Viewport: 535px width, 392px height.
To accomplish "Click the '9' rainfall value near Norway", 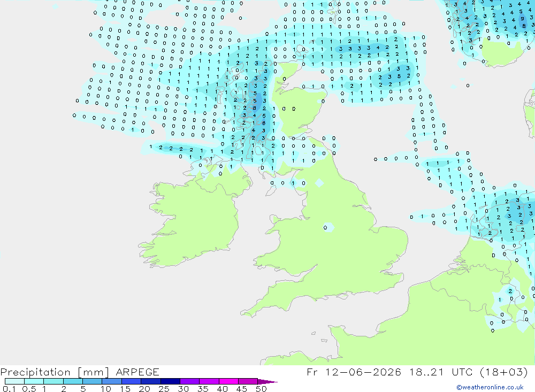I will pyautogui.click(x=522, y=19).
